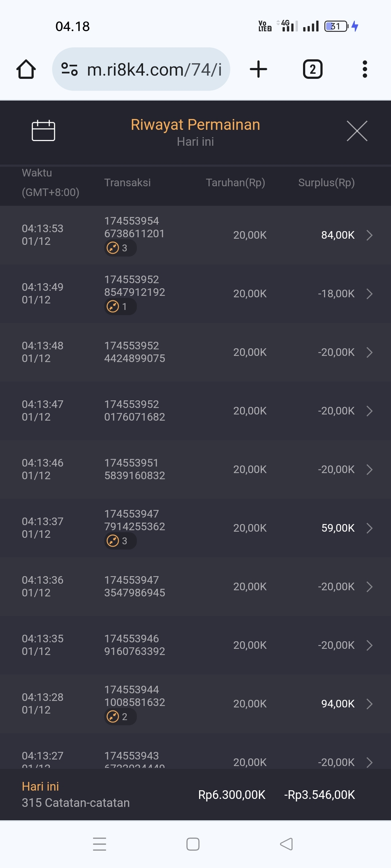Open the browser three-dot menu
This screenshot has height=868, width=391.
[365, 69]
